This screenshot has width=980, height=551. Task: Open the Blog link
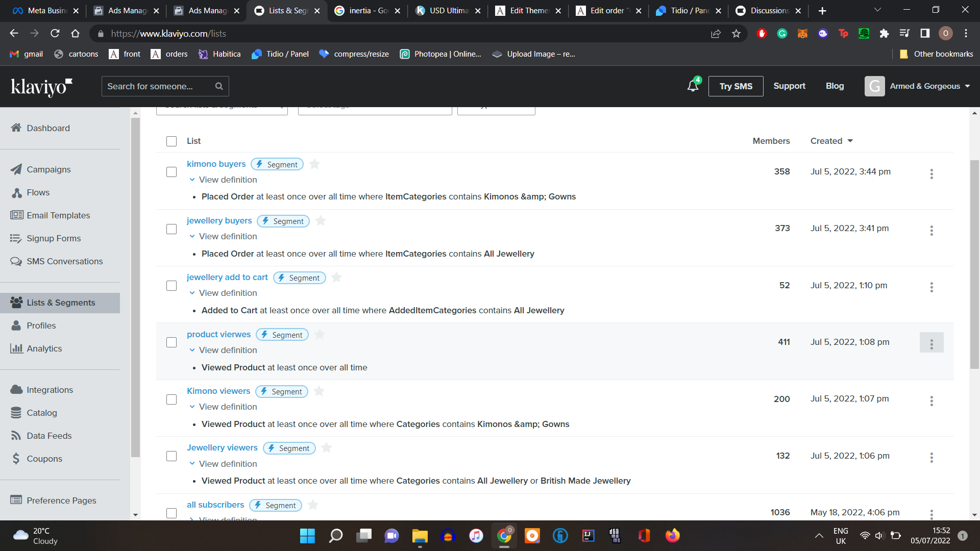835,86
